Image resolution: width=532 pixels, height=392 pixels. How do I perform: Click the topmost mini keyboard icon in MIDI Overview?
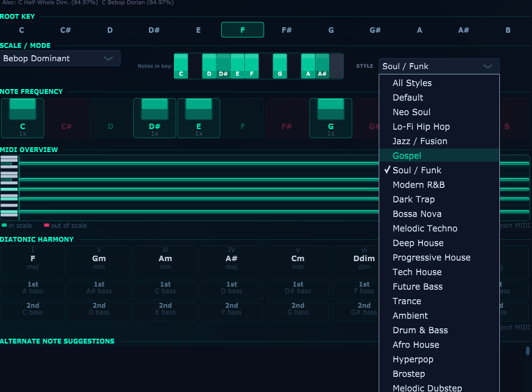coord(8,159)
